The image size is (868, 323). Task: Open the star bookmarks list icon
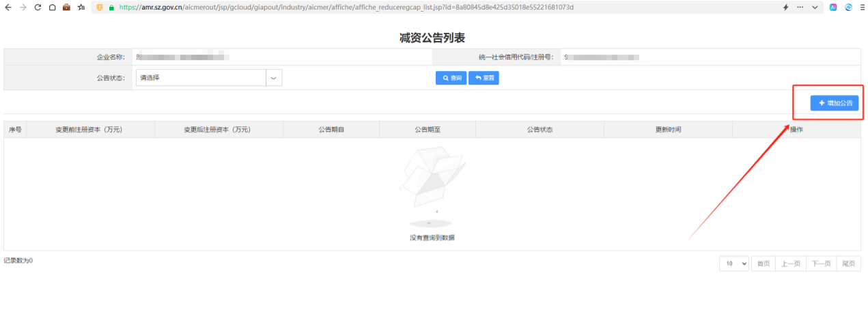click(x=81, y=7)
